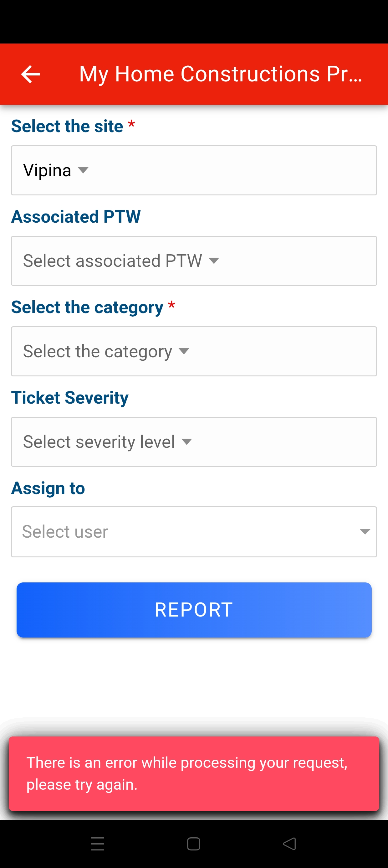
Task: Tap the back arrow in header
Action: click(31, 74)
